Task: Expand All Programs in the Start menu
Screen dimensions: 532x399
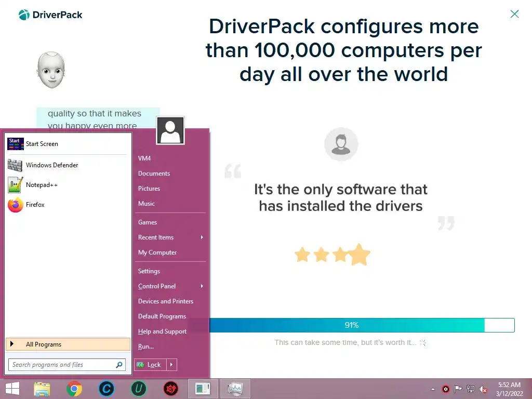Action: [x=68, y=344]
